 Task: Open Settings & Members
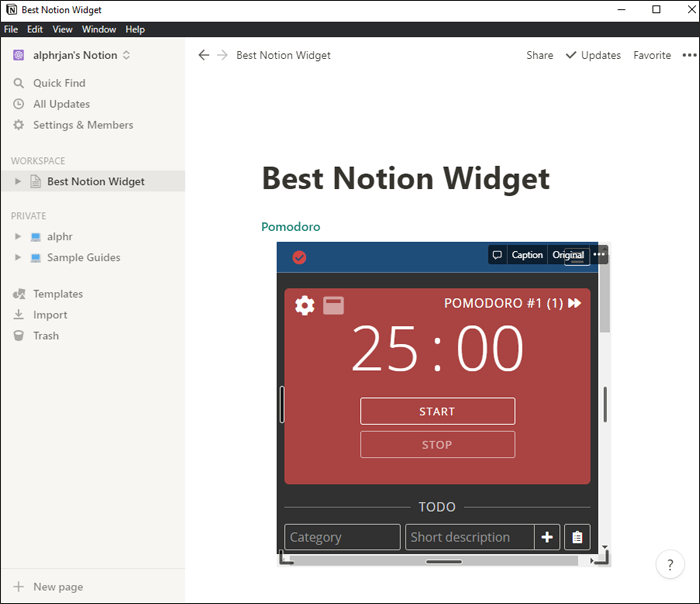coord(93,125)
